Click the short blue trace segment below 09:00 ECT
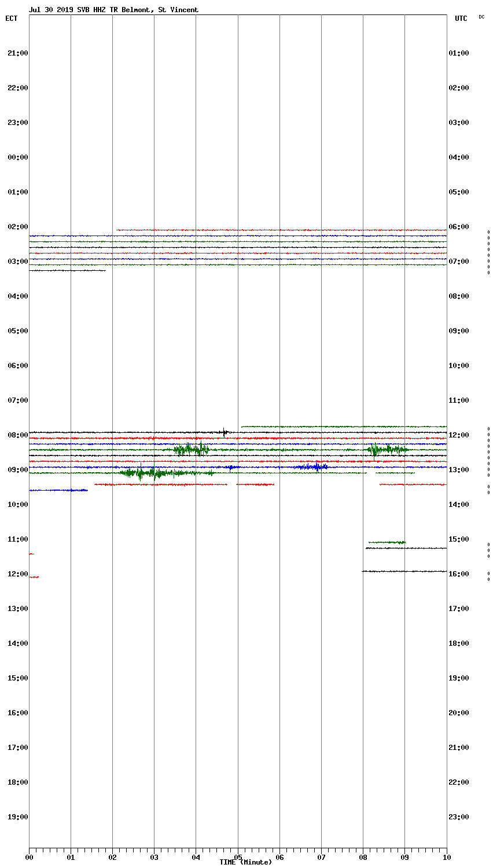Viewport: 493px width, 868px height. 58,490
